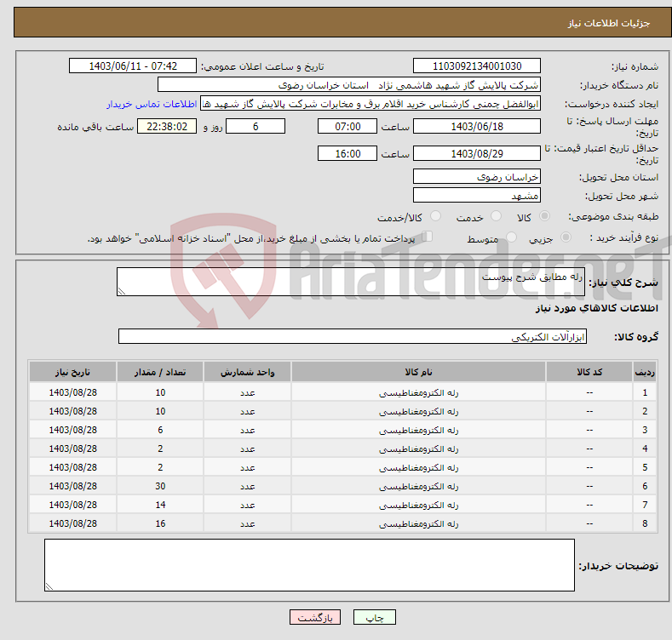Click quantity 14 in row 7
This screenshot has width=672, height=640.
pyautogui.click(x=160, y=505)
